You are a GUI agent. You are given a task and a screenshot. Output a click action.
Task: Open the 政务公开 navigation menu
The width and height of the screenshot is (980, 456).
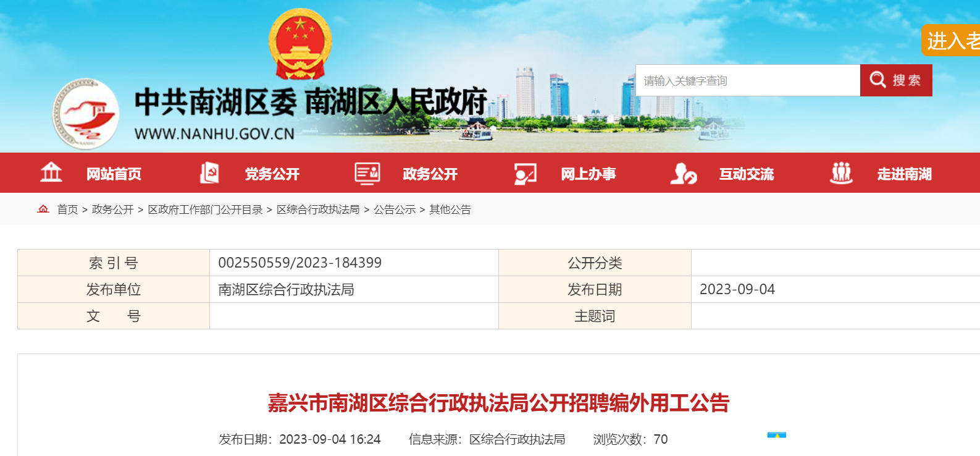click(430, 174)
